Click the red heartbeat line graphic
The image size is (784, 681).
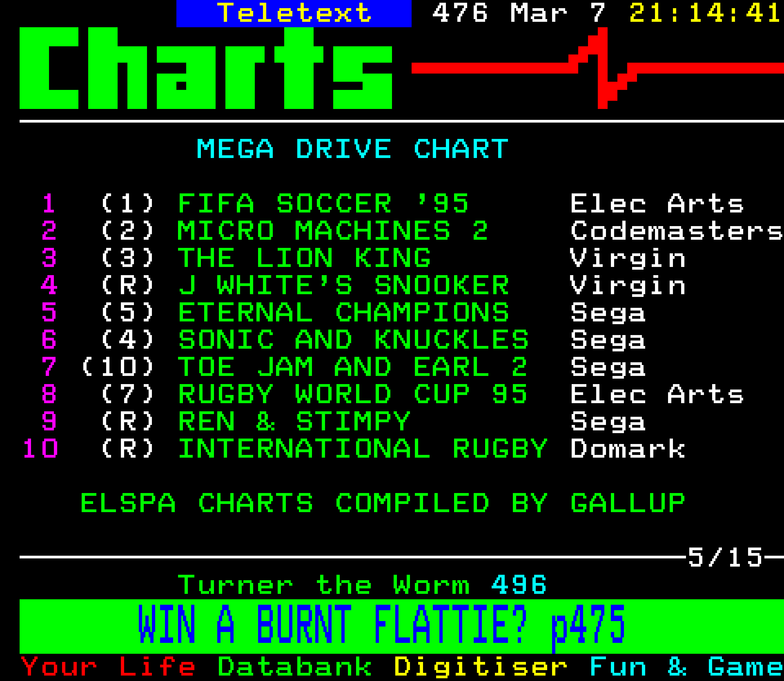[x=598, y=68]
